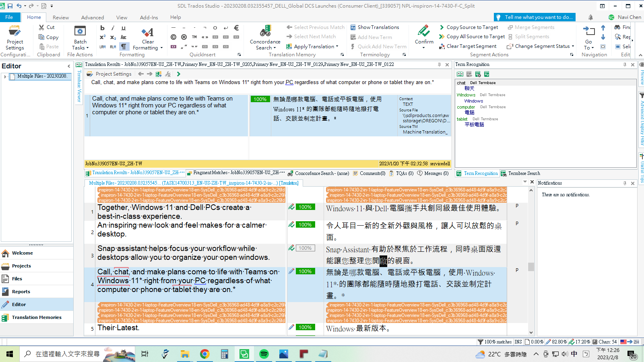Click Project Settings in Translation Results
The image size is (644, 362).
(109, 74)
